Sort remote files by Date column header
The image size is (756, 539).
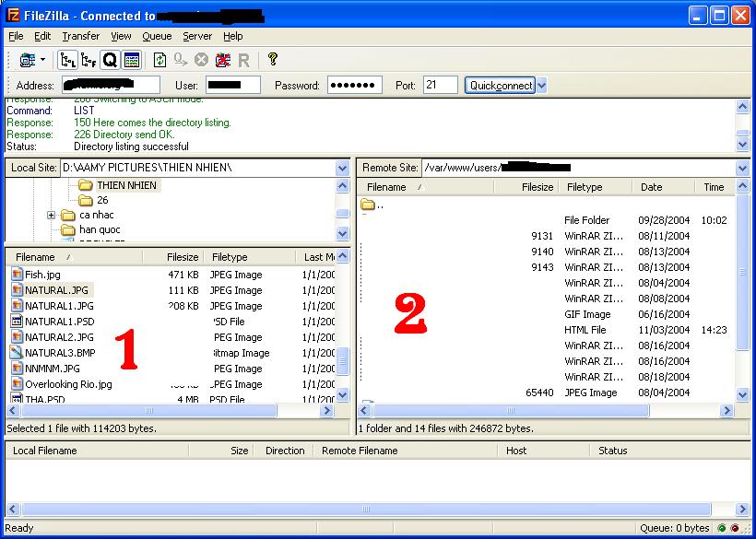(x=663, y=187)
